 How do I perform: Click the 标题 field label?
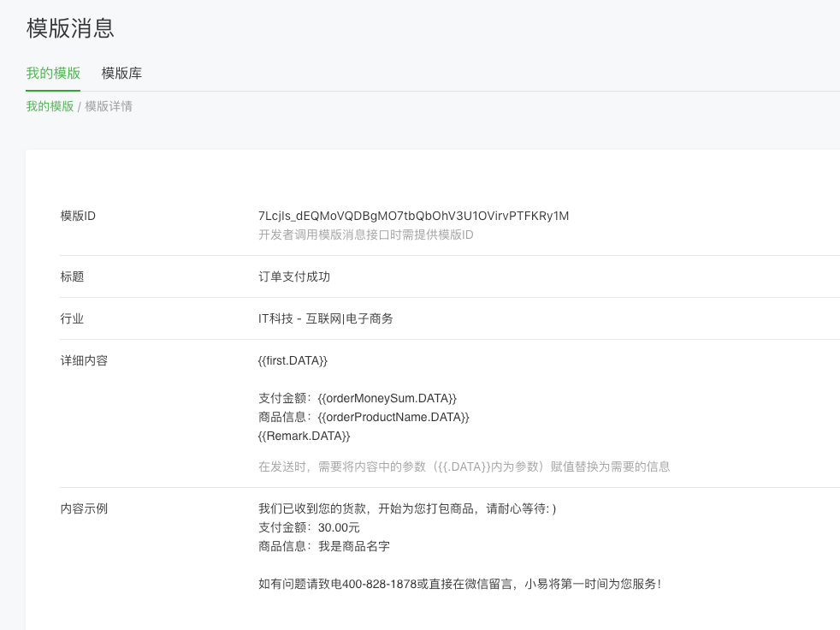click(72, 276)
